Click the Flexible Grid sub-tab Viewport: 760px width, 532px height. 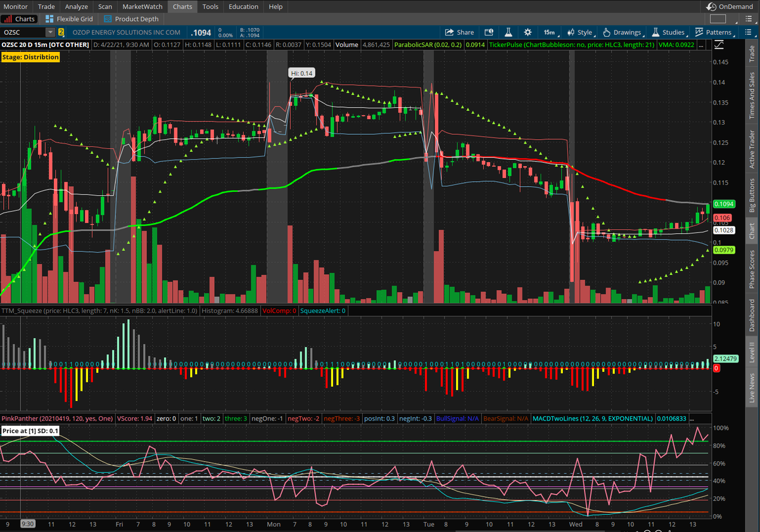69,19
